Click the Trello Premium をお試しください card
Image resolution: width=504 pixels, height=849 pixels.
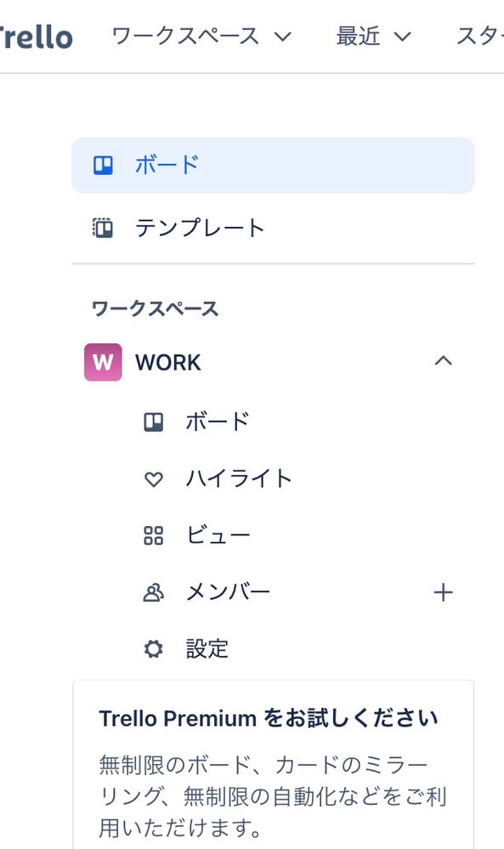pos(273,765)
